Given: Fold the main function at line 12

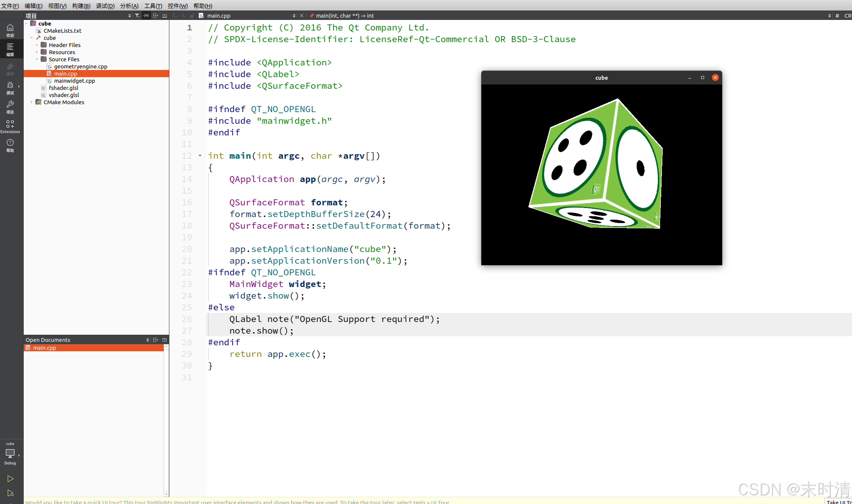Looking at the screenshot, I should click(200, 155).
